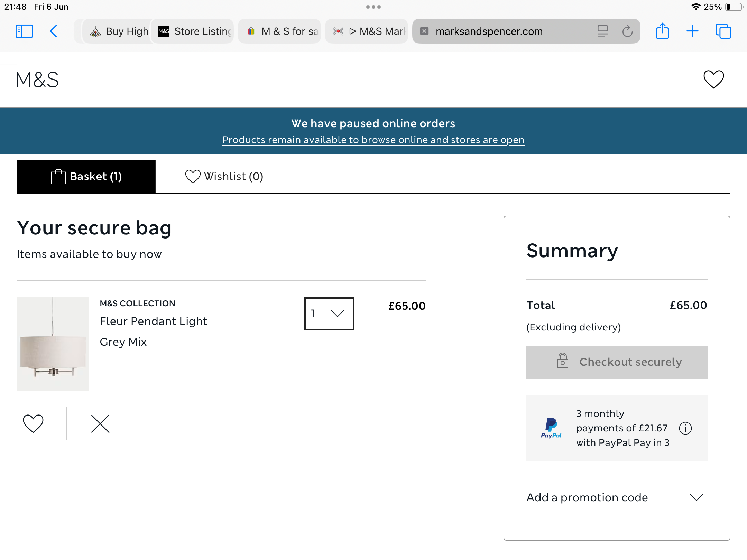Save the Fleur Pendant Light to wishlist
Viewport: 747px width, 560px height.
pos(33,423)
